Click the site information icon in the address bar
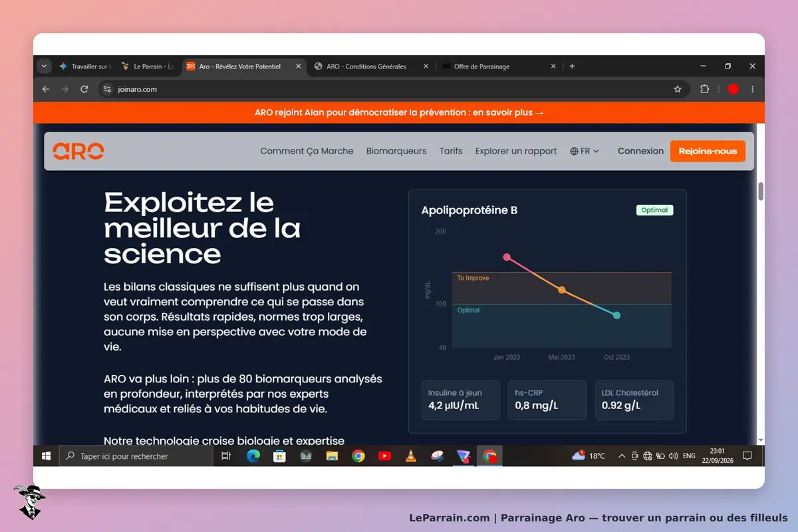The height and width of the screenshot is (532, 798). click(x=108, y=89)
